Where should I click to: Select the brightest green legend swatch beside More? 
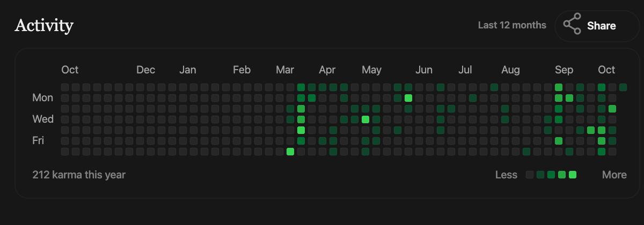pyautogui.click(x=573, y=175)
